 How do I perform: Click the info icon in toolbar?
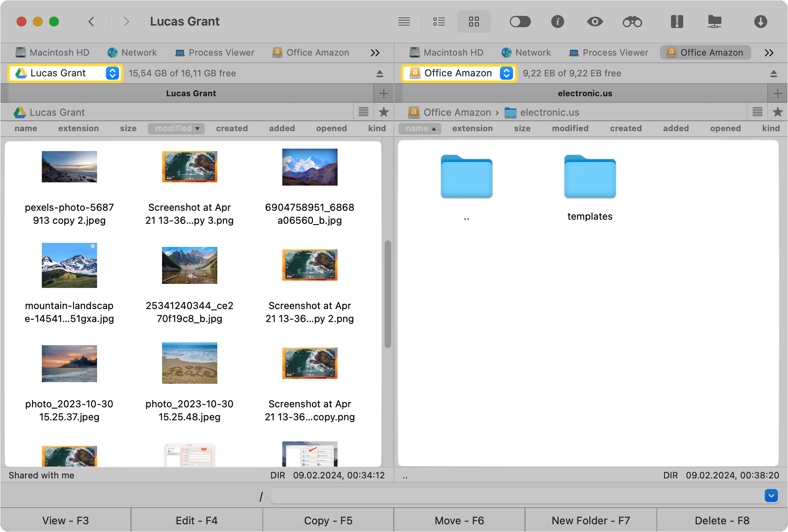point(556,22)
